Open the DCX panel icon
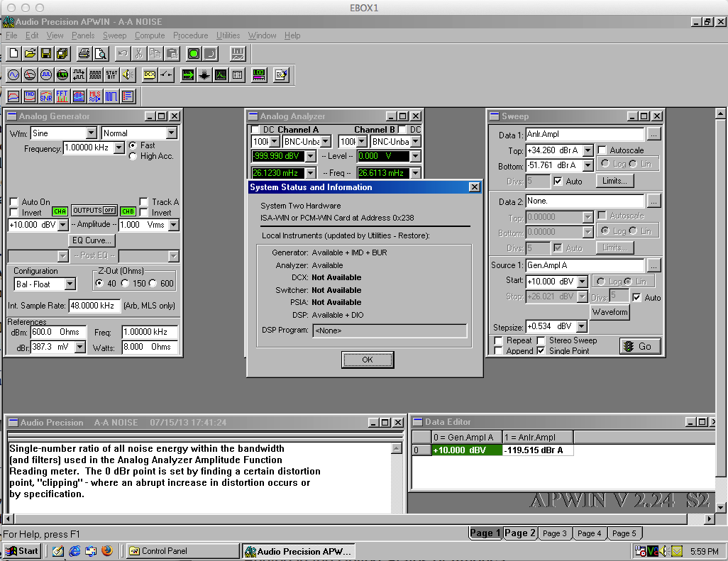This screenshot has height=561, width=728. [150, 74]
